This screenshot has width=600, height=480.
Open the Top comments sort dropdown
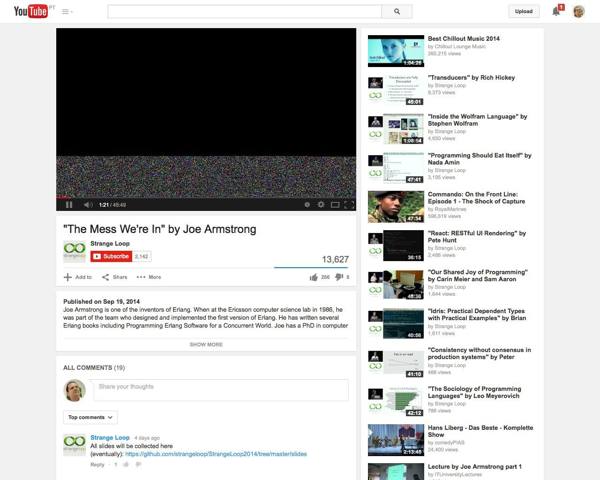click(90, 417)
